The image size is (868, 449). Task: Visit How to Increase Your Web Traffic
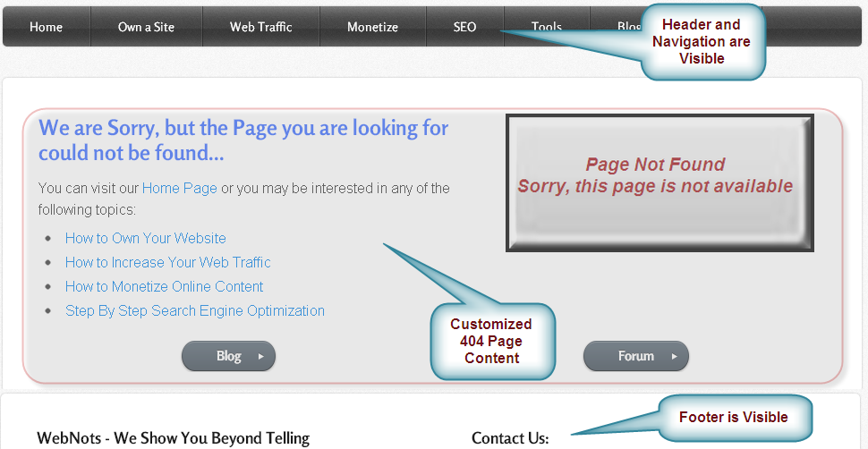pyautogui.click(x=167, y=262)
